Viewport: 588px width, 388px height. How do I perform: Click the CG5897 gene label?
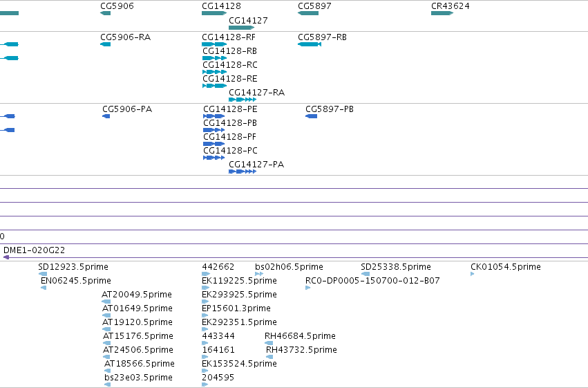[314, 6]
